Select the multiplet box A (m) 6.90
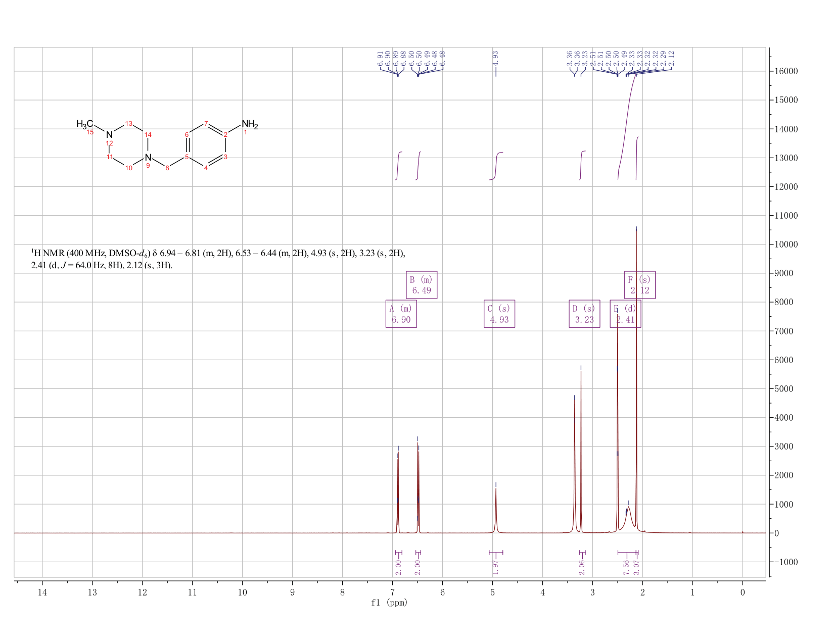 coord(401,314)
